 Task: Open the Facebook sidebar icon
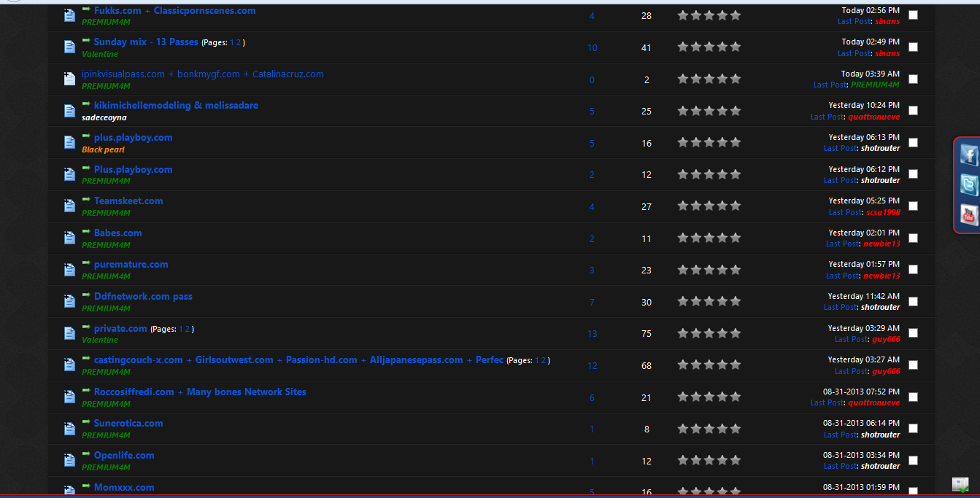pyautogui.click(x=968, y=154)
